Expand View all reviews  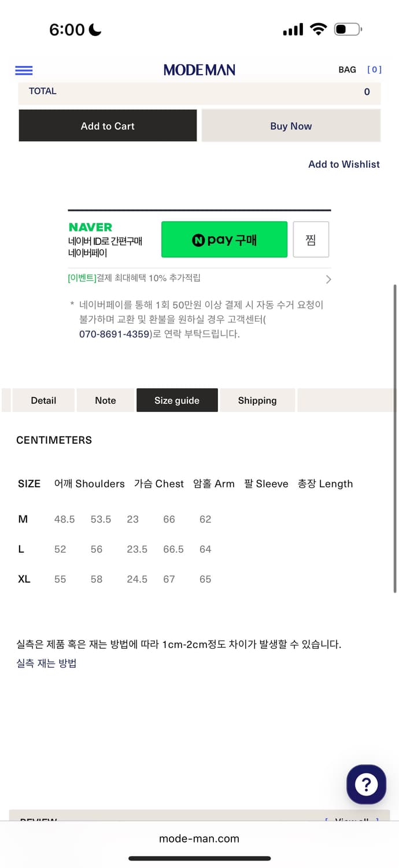[x=353, y=821]
